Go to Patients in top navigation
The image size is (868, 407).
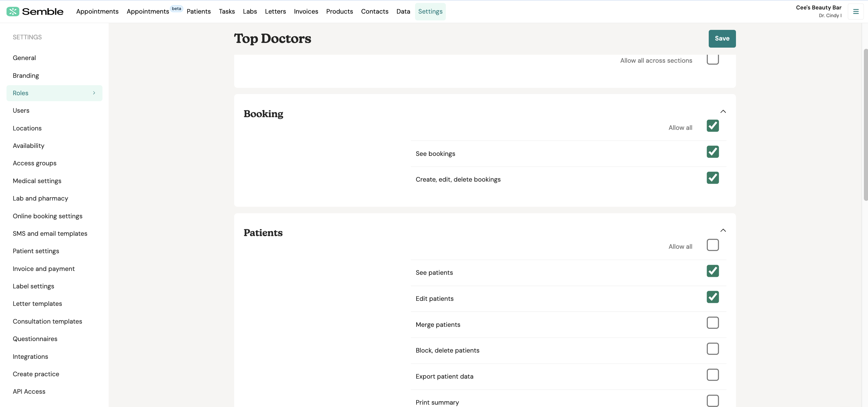click(198, 12)
